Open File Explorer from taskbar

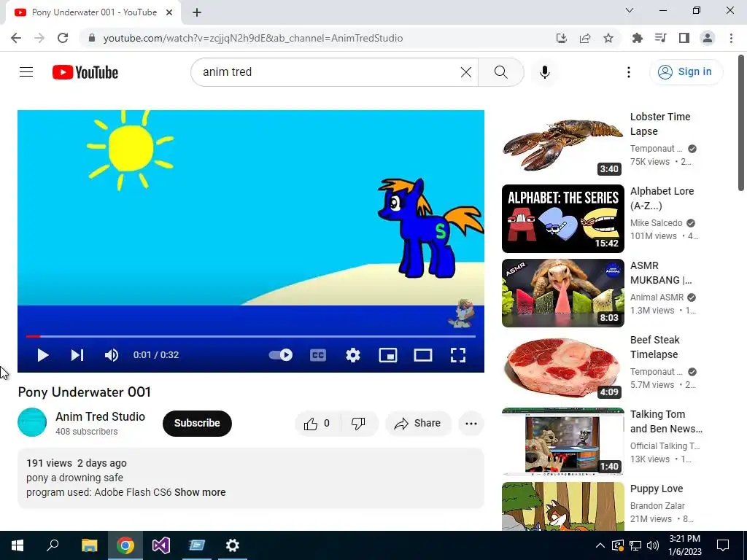[x=89, y=545]
